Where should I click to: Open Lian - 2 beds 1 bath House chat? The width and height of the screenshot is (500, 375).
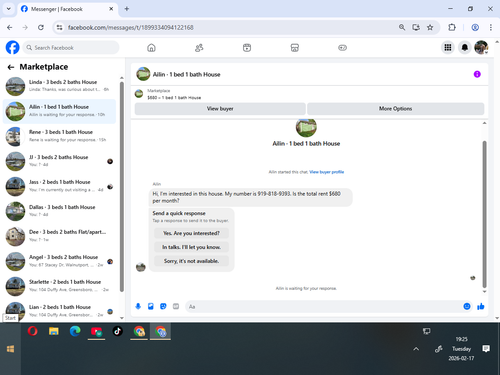pos(59,311)
